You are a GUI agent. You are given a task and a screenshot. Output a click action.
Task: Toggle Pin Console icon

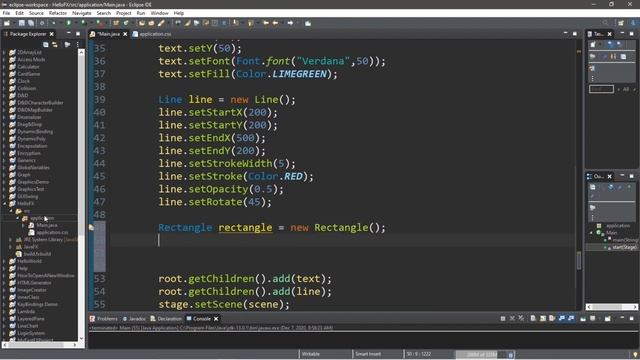583,318
